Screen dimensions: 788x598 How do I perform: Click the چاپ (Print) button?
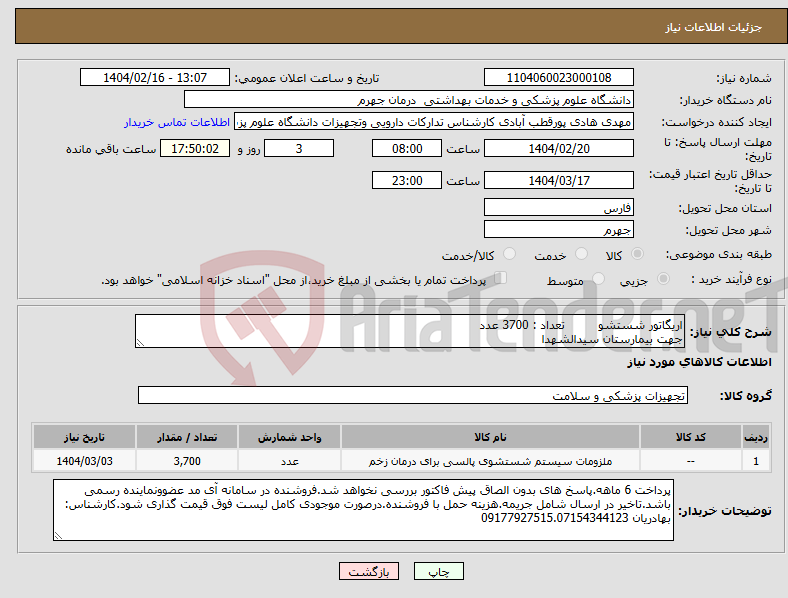click(438, 571)
